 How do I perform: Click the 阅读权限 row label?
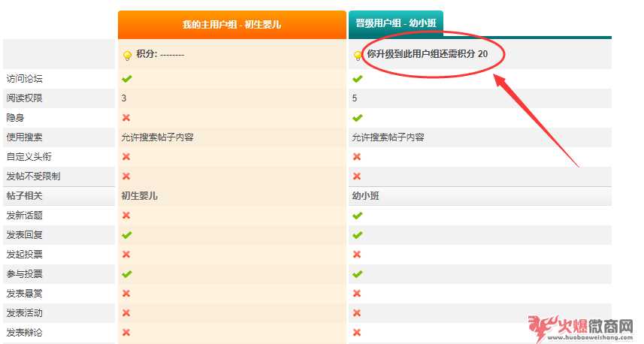tap(24, 98)
